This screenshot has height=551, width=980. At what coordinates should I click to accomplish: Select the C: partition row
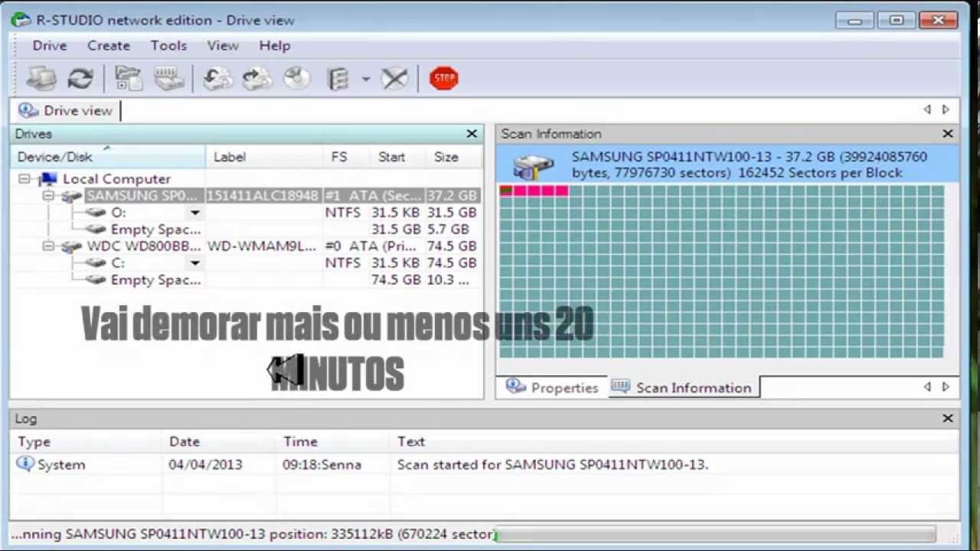[x=118, y=263]
